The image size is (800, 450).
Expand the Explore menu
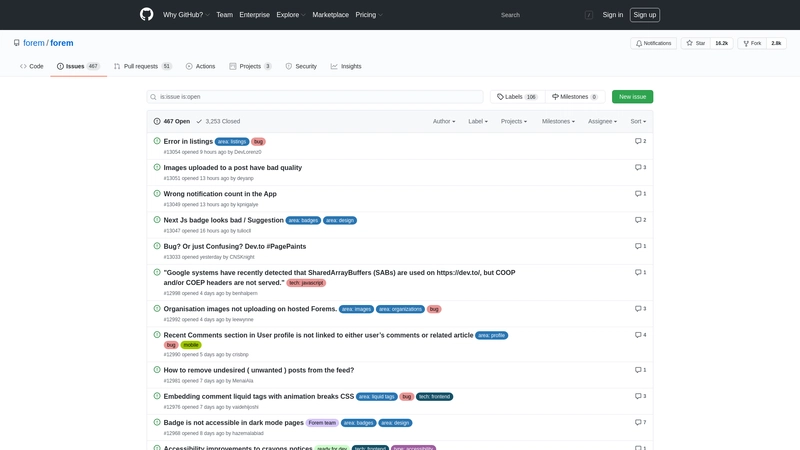[291, 15]
